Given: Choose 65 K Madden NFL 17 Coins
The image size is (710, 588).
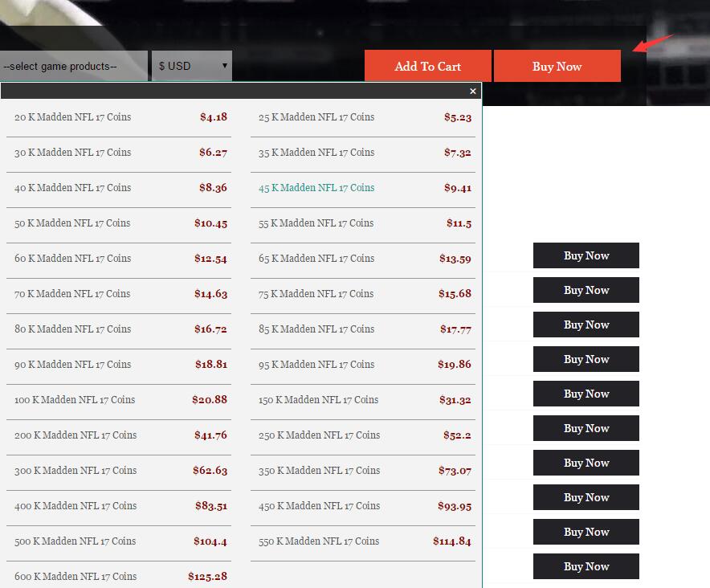Looking at the screenshot, I should (316, 258).
